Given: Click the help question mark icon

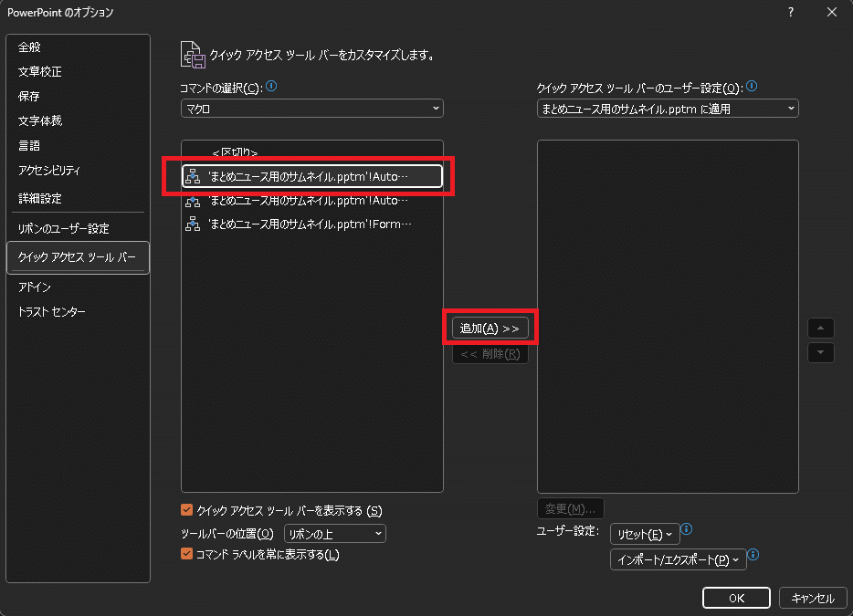Looking at the screenshot, I should coord(790,12).
